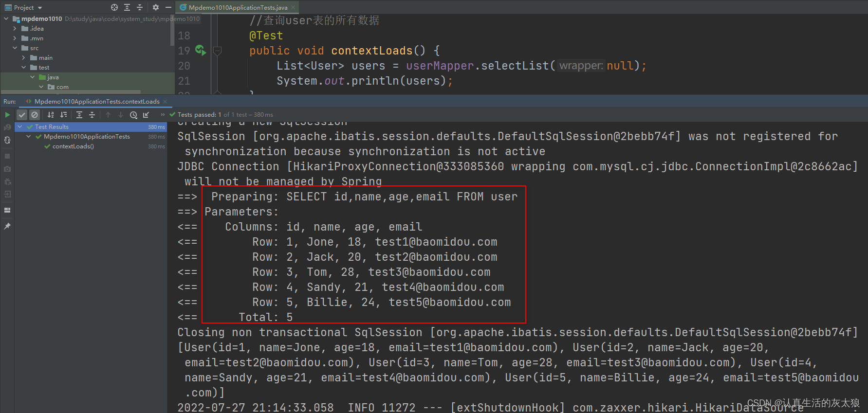The image size is (868, 413).
Task: Toggle Show Ignored tests button
Action: tap(35, 115)
